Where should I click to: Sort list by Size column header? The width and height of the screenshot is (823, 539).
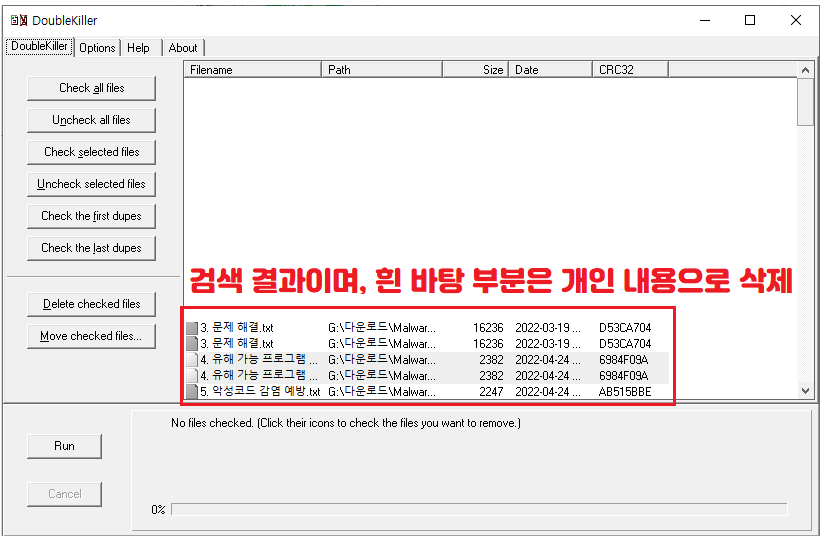476,70
